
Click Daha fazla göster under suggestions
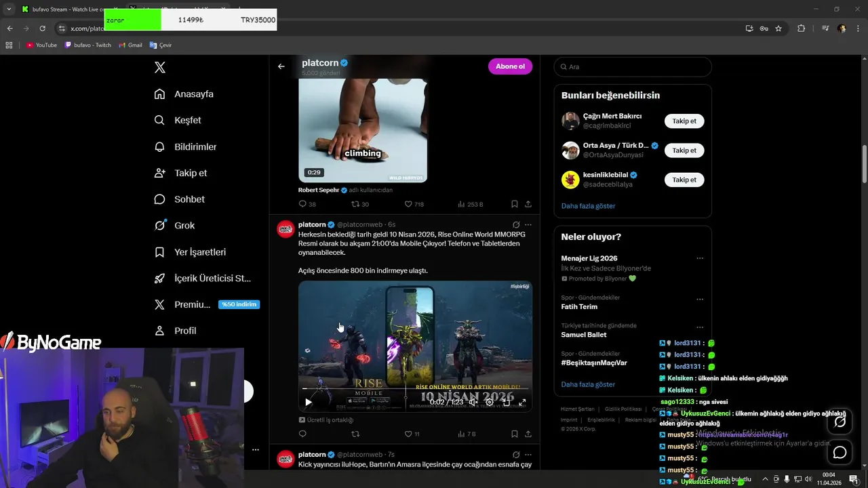(588, 205)
